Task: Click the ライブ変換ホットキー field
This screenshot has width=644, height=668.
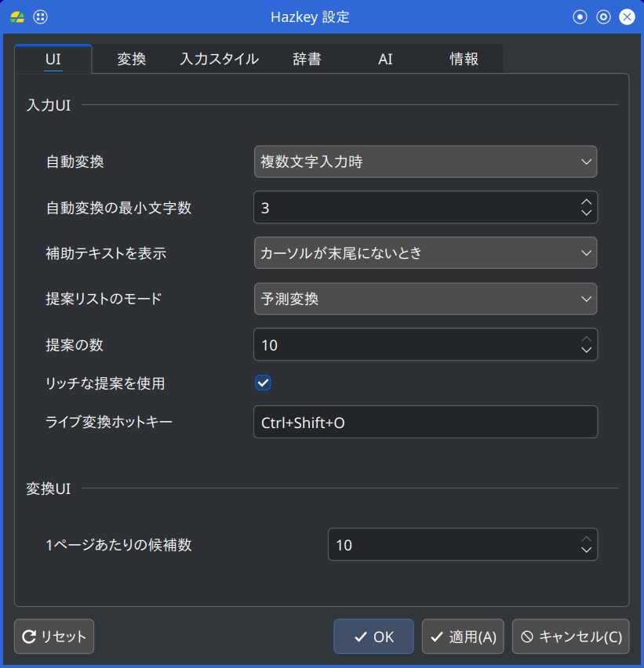Action: click(425, 422)
